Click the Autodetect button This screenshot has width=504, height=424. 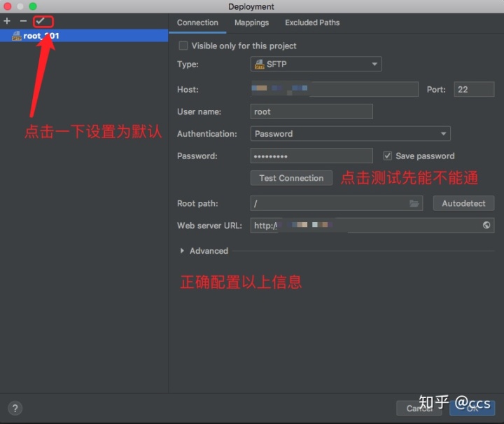click(x=463, y=203)
